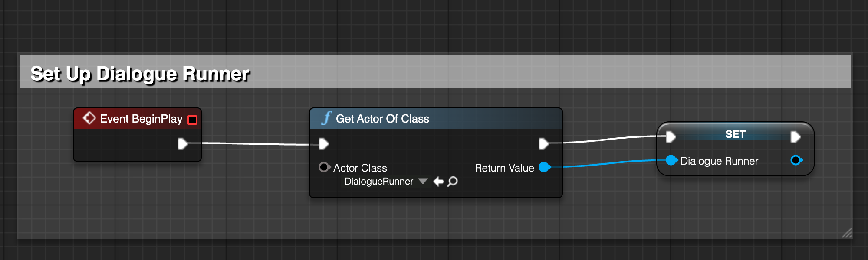Select the Get Actor Of Class node title
Screen dimensions: 868x260
click(382, 119)
